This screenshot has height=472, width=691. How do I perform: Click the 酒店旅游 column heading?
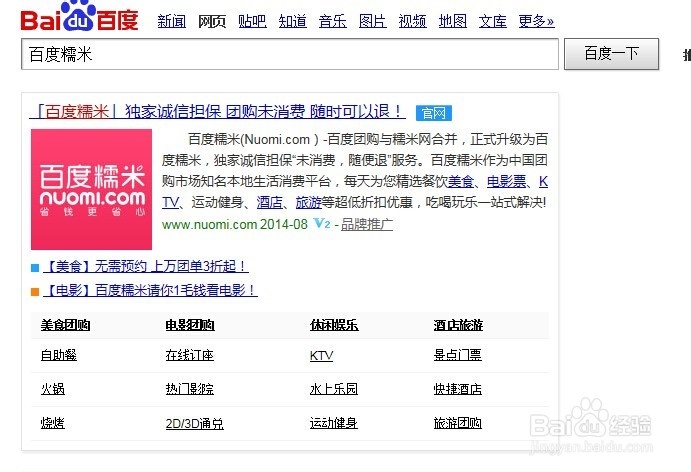click(x=458, y=325)
